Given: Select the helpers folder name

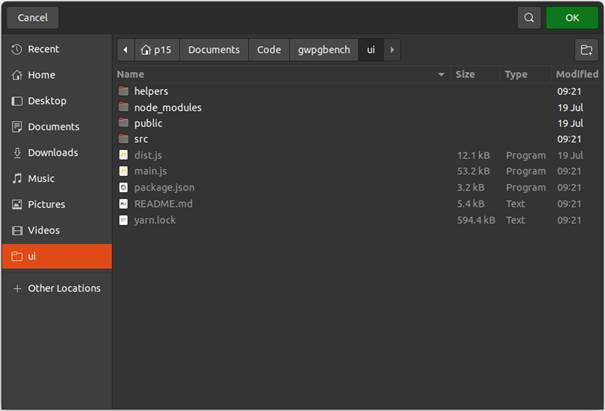Looking at the screenshot, I should pos(151,91).
